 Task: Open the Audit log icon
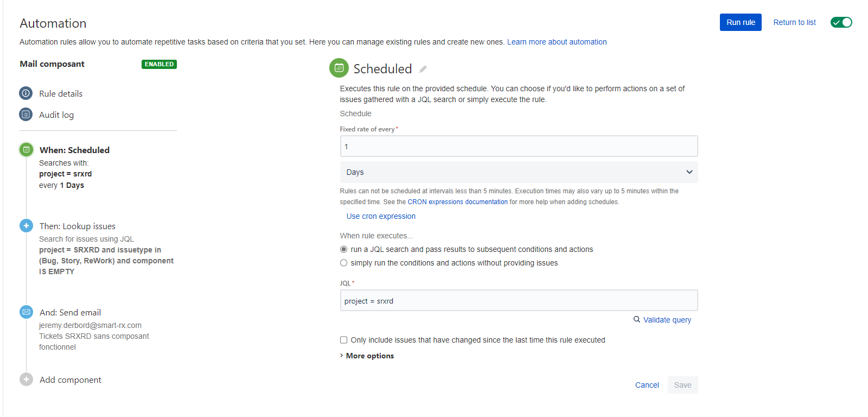26,115
